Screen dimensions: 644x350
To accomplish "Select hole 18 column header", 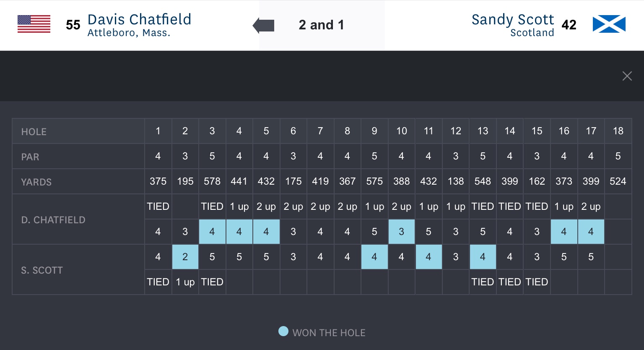I will [x=618, y=131].
